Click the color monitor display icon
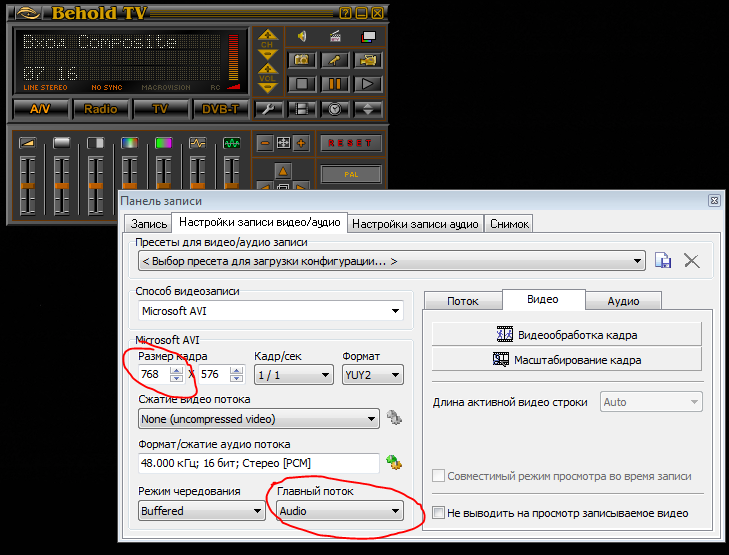Screen dimensions: 729x555 click(x=368, y=36)
